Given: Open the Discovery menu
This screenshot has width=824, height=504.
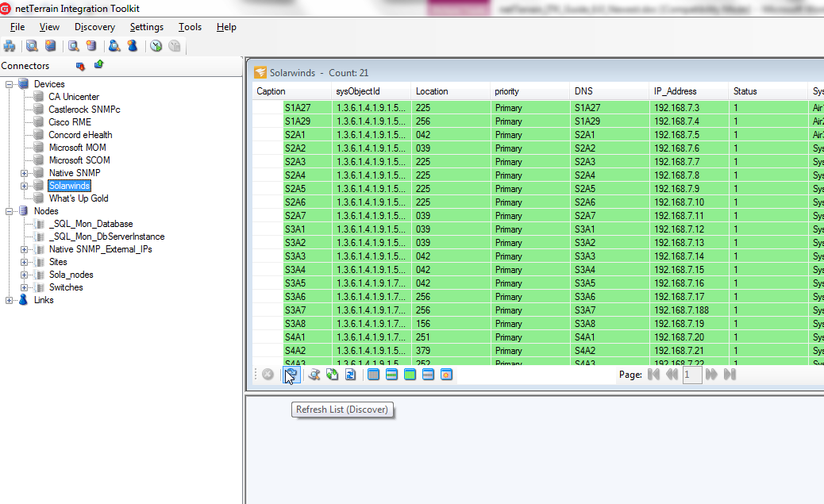Looking at the screenshot, I should (94, 27).
